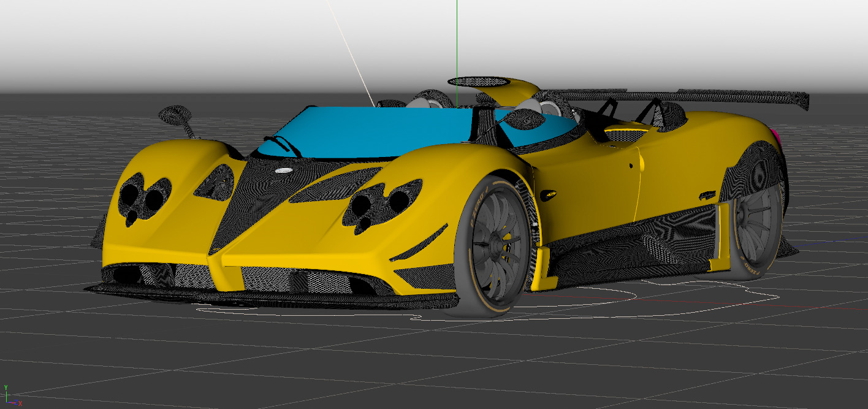This screenshot has width=868, height=409.
Task: Select the windshield wiper arm
Action: click(x=283, y=145)
